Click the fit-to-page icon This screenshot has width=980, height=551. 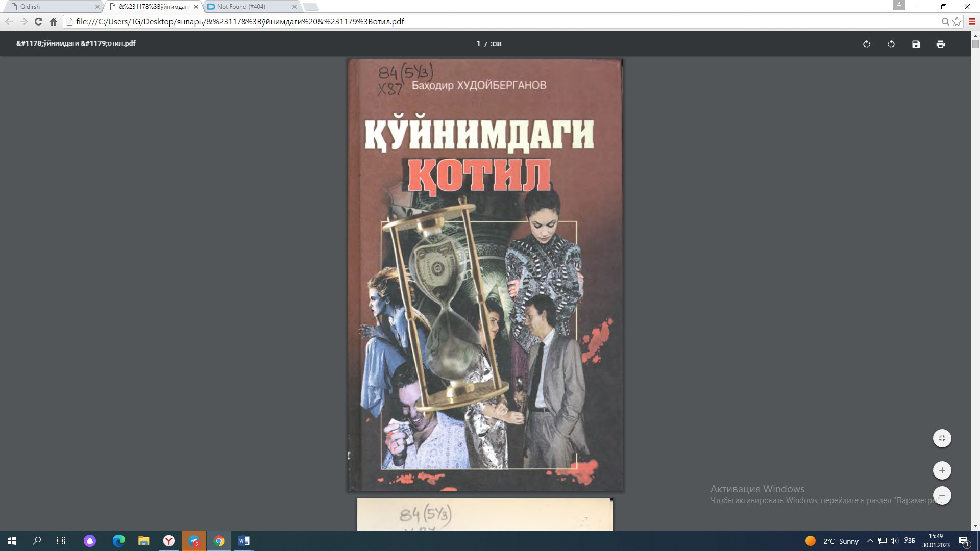tap(942, 438)
